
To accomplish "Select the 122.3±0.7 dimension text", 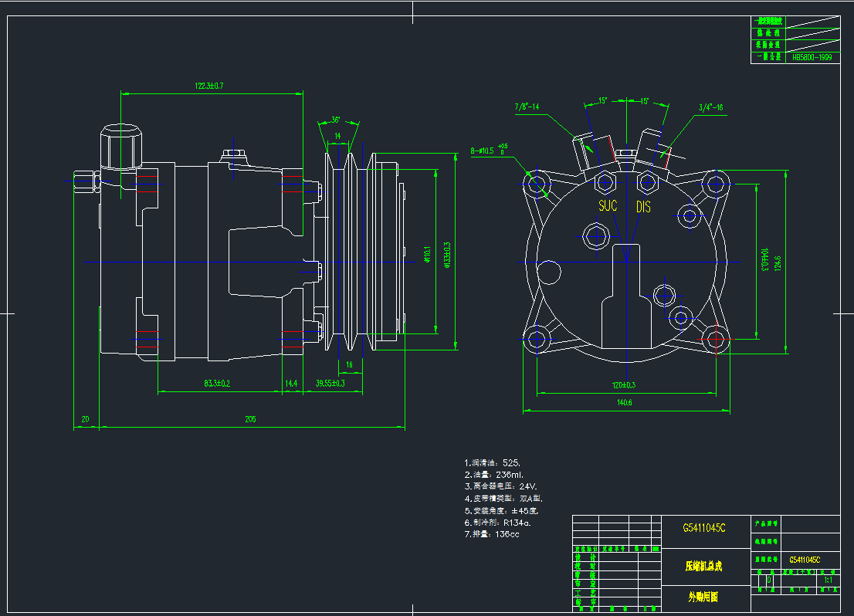I will pos(208,86).
